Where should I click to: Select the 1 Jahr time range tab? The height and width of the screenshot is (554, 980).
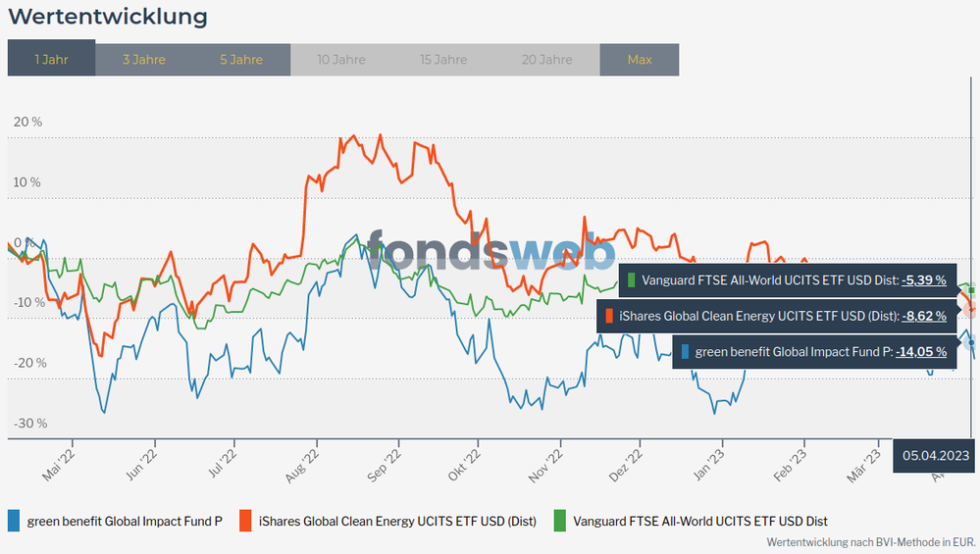pyautogui.click(x=51, y=59)
